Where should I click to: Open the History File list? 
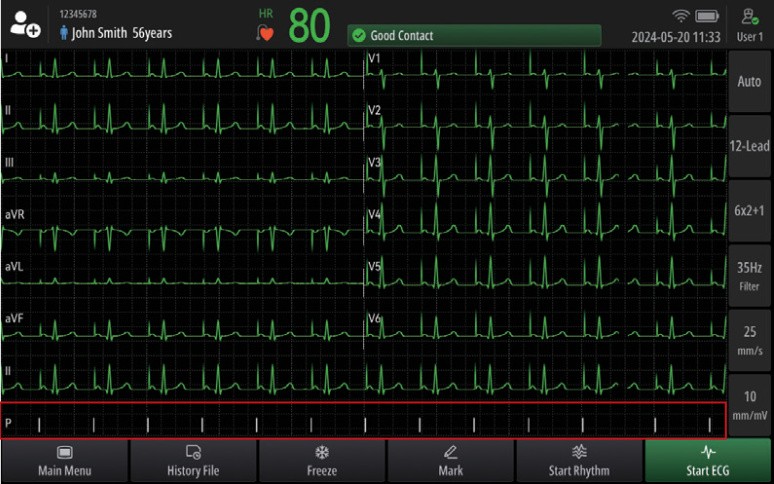coord(193,461)
